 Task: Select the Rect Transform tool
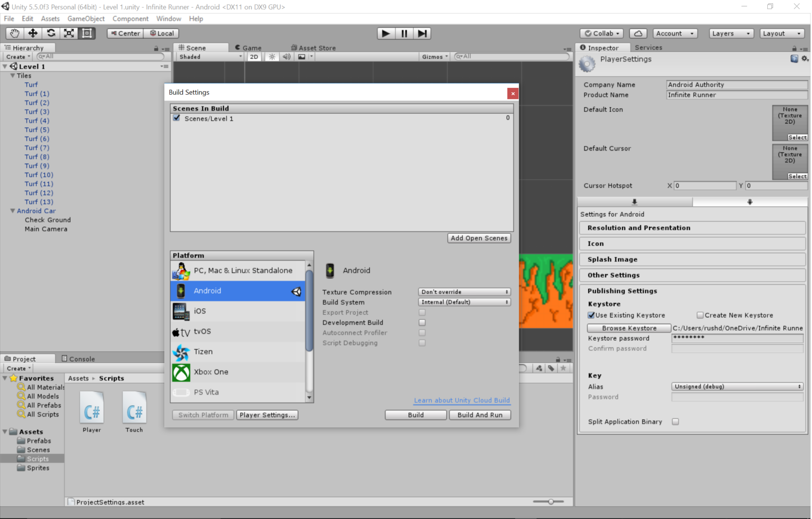click(87, 33)
